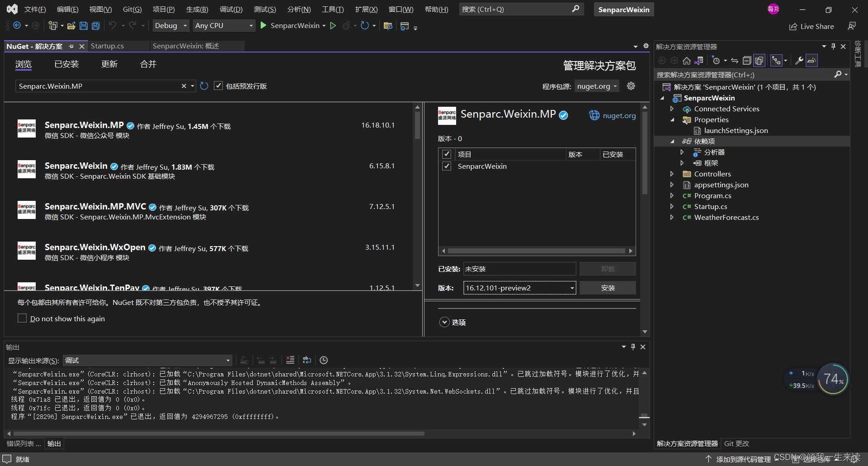868x466 pixels.
Task: Refresh NuGet package list icon
Action: [x=204, y=86]
